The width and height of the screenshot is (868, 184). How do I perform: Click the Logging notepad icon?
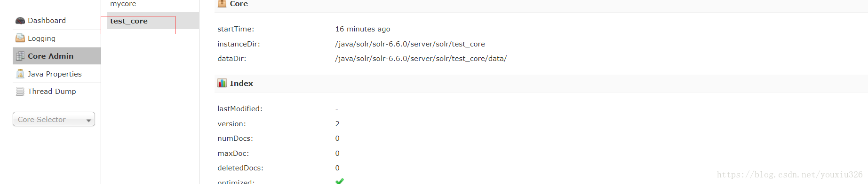[x=20, y=38]
